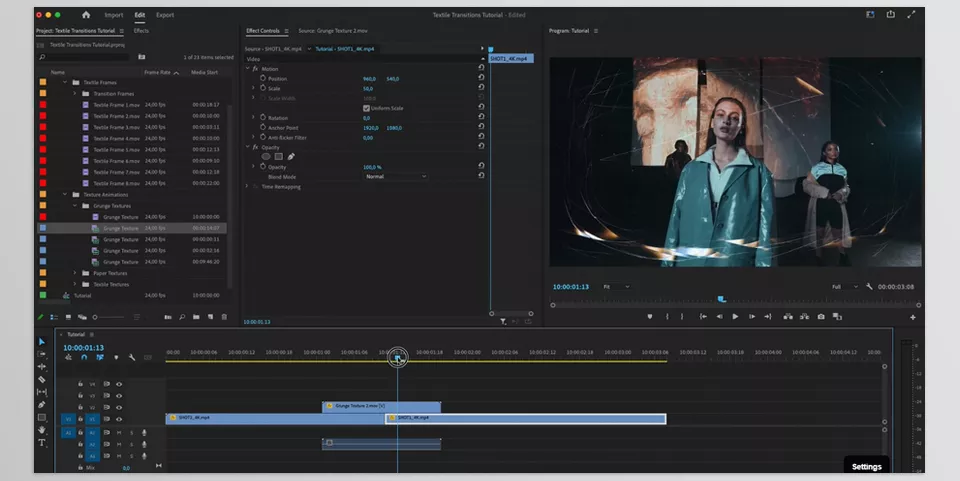Click the Export Frame camera icon
Viewport: 960px width, 481px height.
[821, 316]
